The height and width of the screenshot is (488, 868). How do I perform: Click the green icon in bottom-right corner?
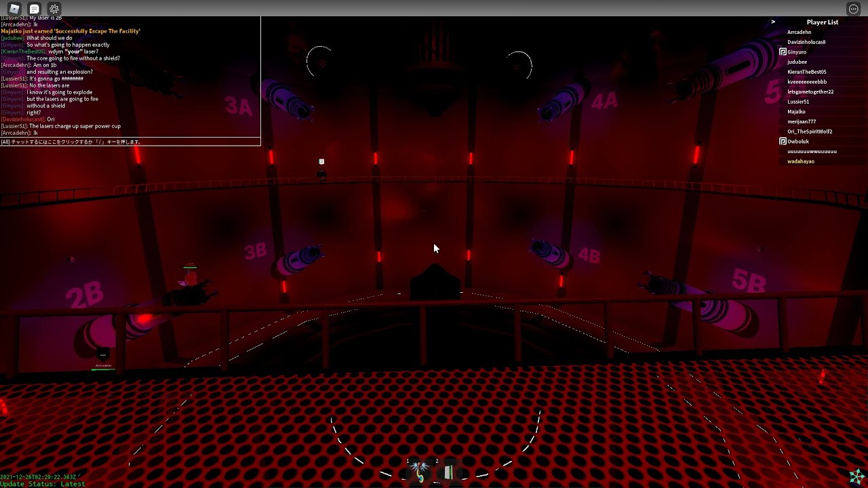856,476
